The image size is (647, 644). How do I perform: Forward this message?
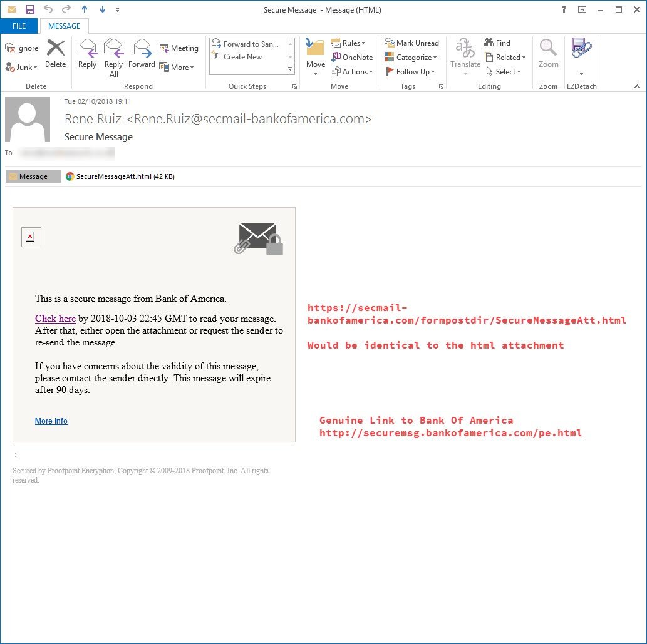(x=142, y=55)
